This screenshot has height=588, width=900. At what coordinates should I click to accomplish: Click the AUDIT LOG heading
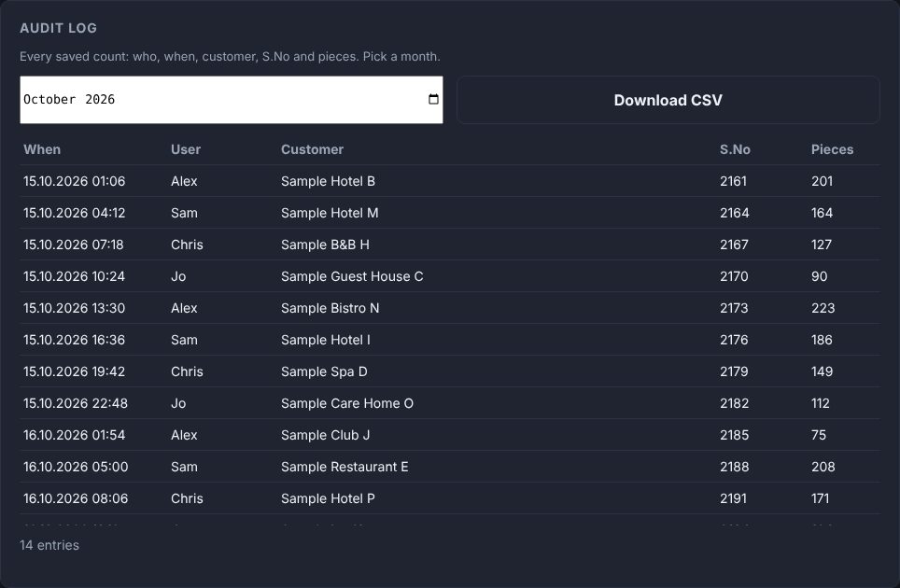[58, 28]
